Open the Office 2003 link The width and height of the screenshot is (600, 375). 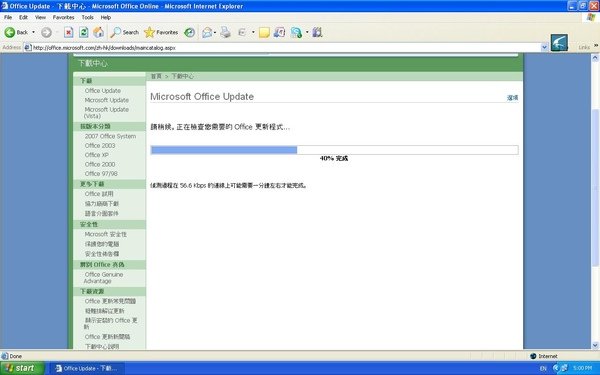100,145
